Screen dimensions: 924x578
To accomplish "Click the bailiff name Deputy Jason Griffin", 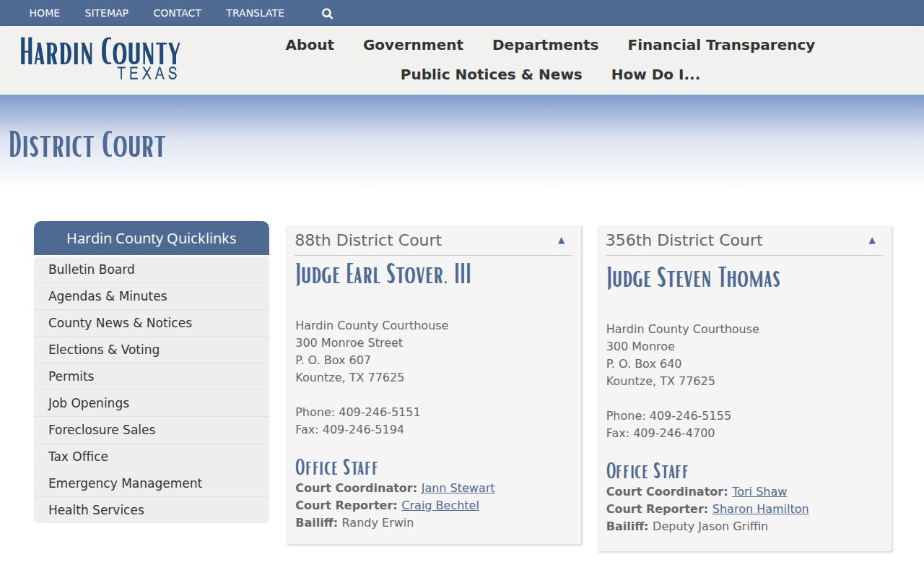I will coord(710,526).
